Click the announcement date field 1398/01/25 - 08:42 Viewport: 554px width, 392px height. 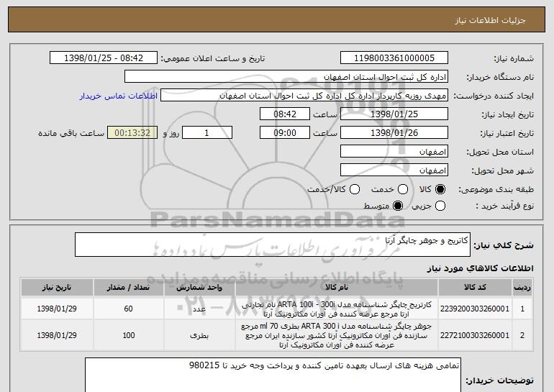[104, 58]
